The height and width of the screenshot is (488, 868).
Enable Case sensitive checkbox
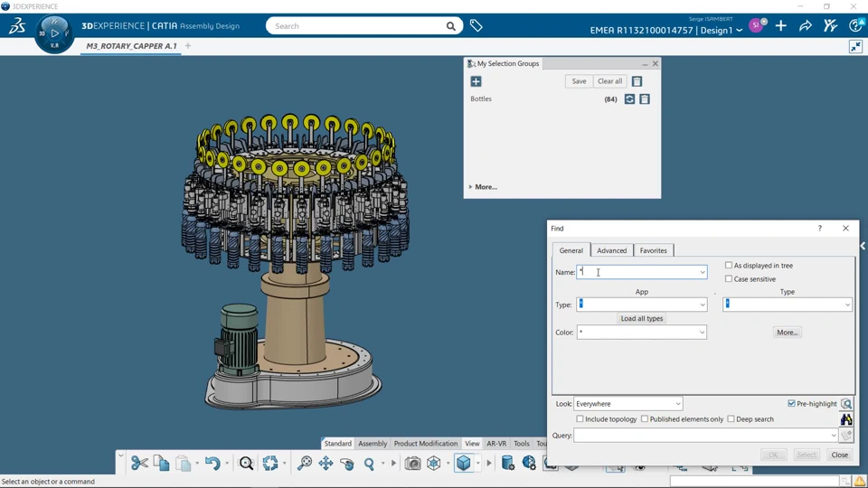tap(729, 279)
